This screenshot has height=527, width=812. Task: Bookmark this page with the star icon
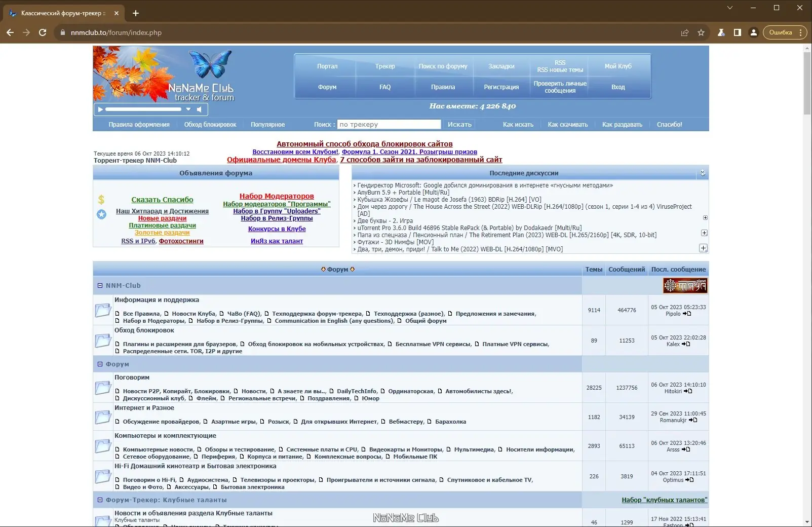pyautogui.click(x=701, y=32)
